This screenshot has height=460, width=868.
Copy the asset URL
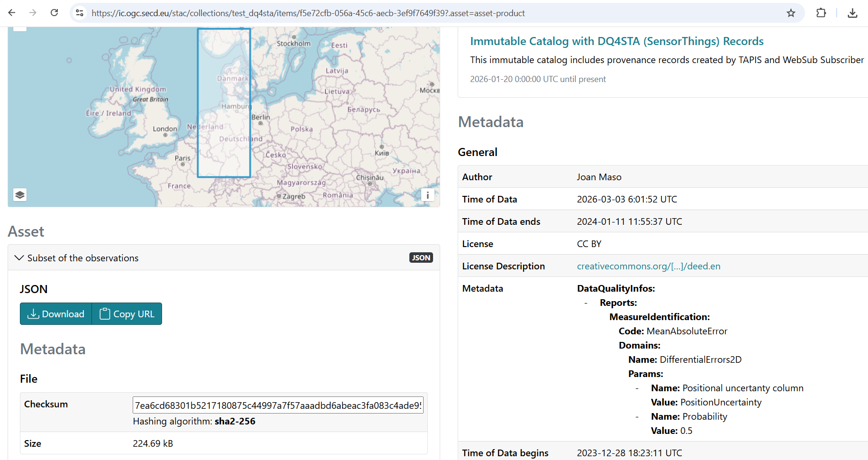tap(127, 314)
